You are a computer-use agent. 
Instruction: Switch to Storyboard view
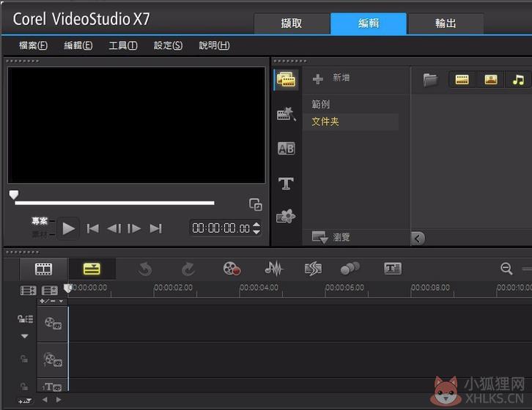pyautogui.click(x=44, y=269)
